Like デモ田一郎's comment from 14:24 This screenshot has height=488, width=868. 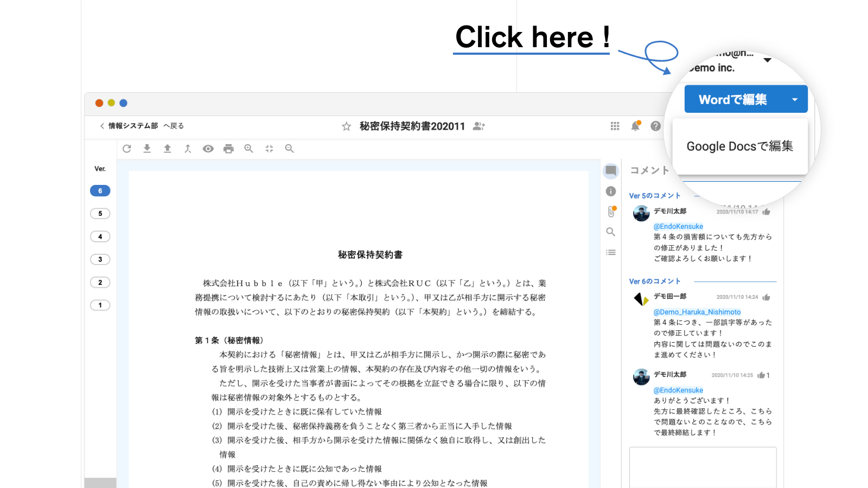[766, 297]
